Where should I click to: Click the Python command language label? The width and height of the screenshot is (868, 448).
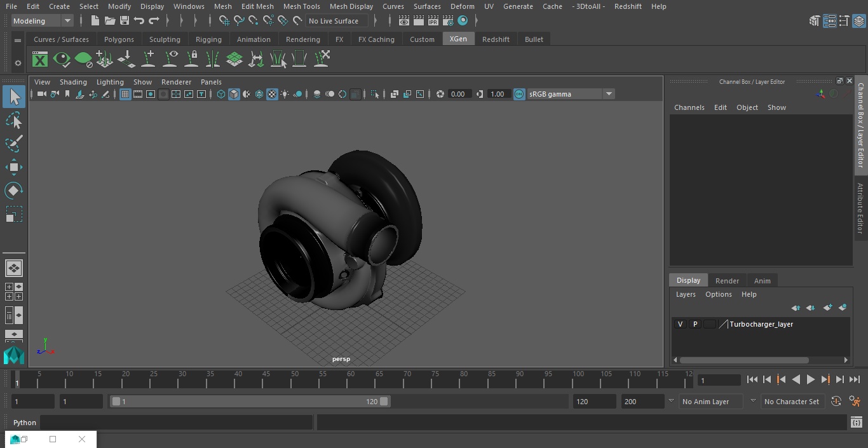pos(25,423)
